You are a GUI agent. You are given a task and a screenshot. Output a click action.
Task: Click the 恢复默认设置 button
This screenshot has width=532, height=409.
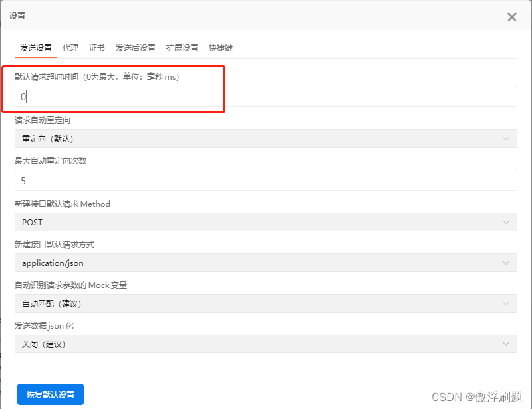pyautogui.click(x=50, y=394)
